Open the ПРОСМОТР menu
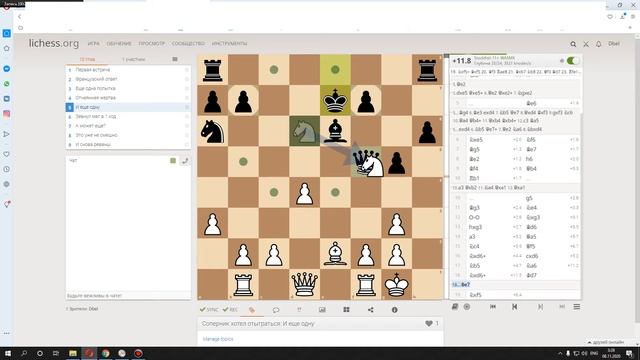Image resolution: width=640 pixels, height=360 pixels. tap(151, 44)
